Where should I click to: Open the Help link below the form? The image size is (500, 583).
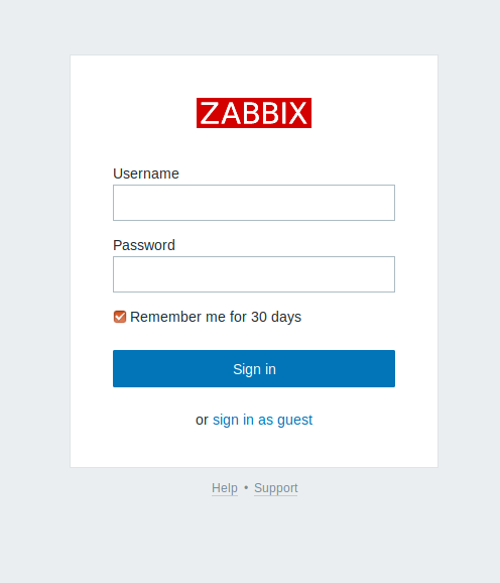point(225,488)
